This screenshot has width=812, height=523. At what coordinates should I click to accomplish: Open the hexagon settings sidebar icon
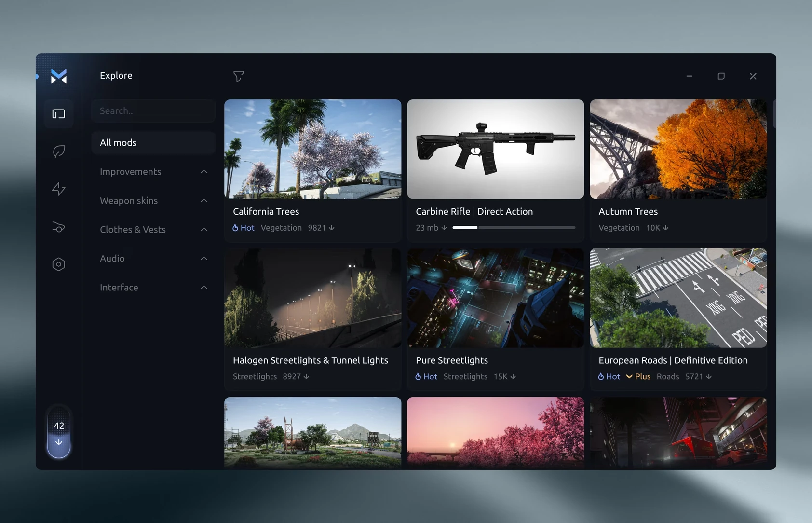tap(59, 264)
